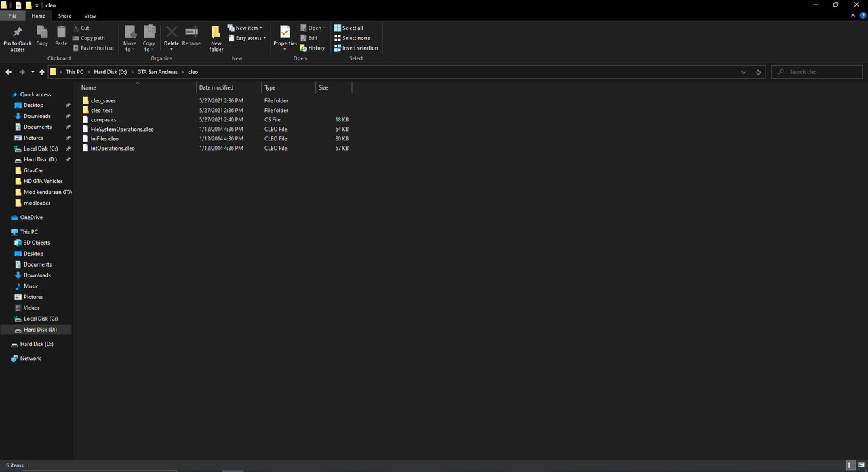Click the Search cleo box

(817, 72)
